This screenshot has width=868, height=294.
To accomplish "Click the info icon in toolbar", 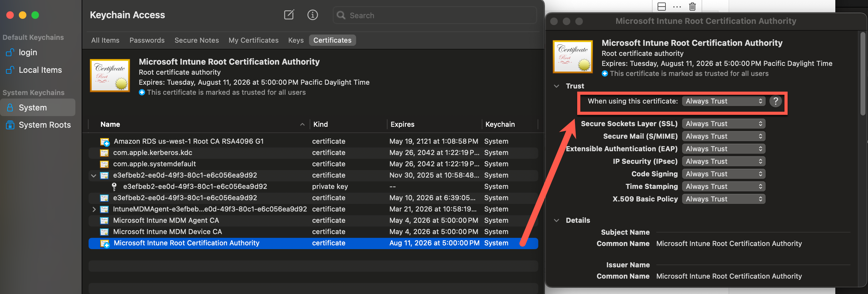I will tap(312, 15).
